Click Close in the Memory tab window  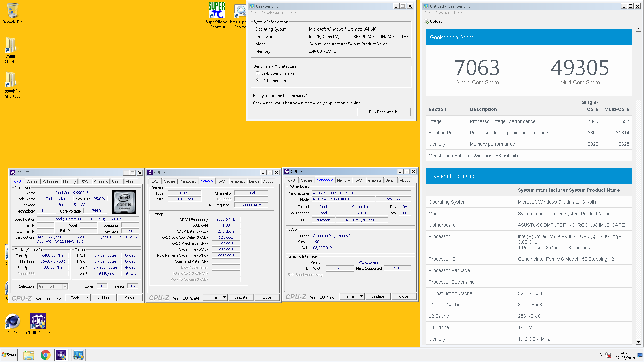click(267, 297)
